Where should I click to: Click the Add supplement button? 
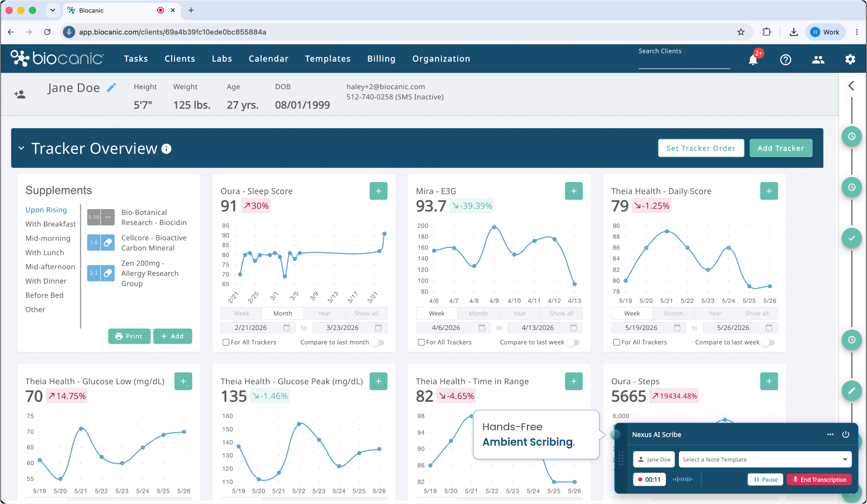click(x=172, y=336)
